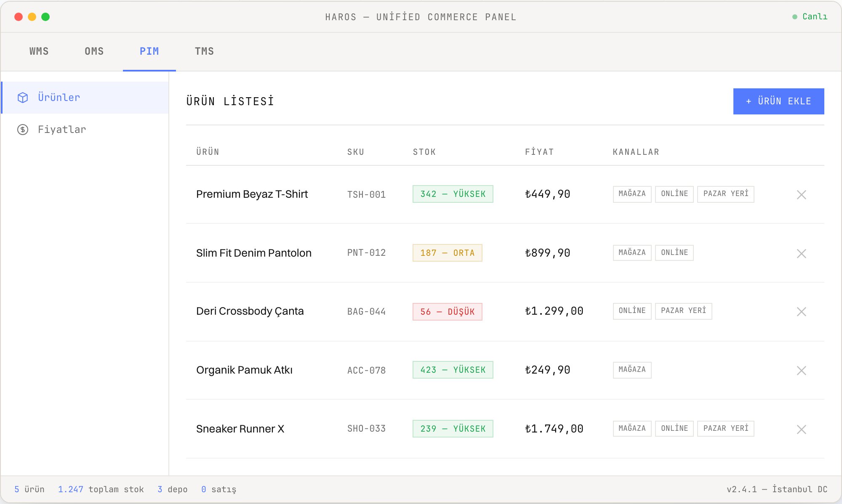Switch to the WMS tab
The height and width of the screenshot is (504, 842).
coord(39,51)
